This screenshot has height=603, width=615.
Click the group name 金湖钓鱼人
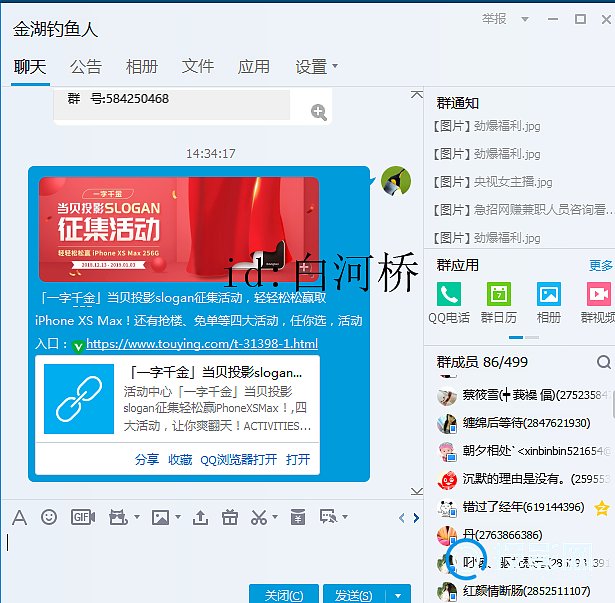click(x=55, y=29)
